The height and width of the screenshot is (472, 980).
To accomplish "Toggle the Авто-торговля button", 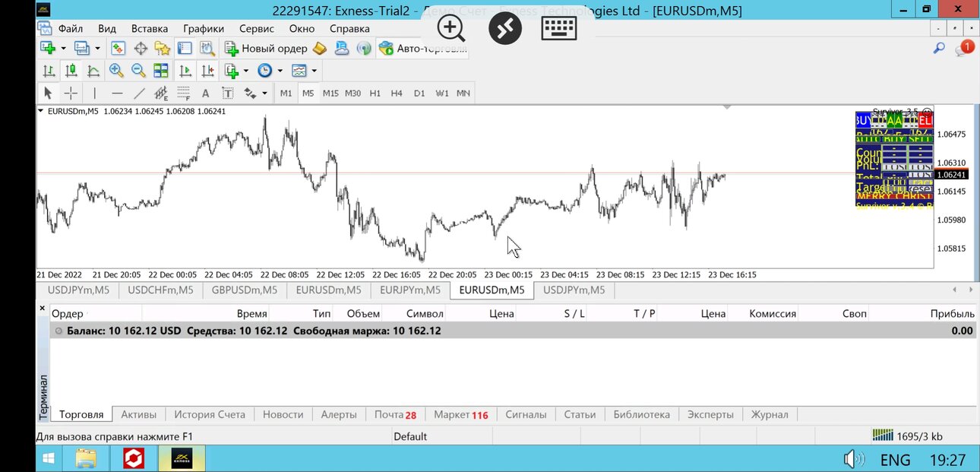I will [x=423, y=49].
